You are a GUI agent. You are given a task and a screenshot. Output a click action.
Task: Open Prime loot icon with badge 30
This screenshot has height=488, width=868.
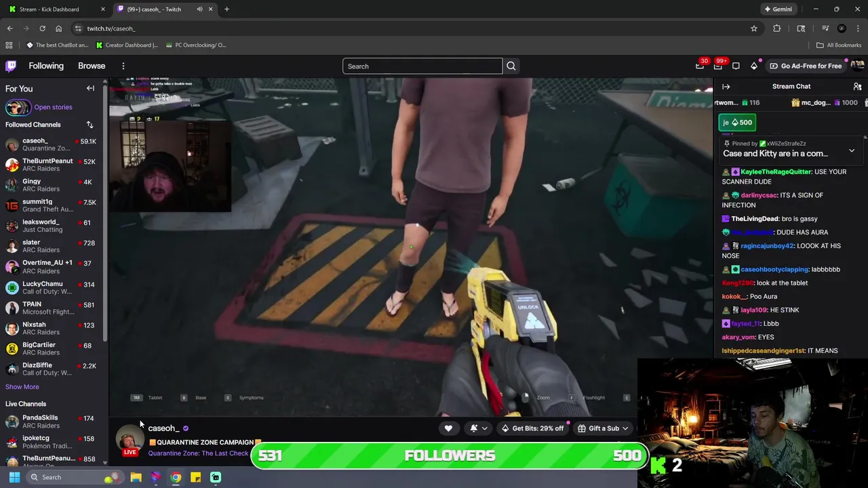pos(700,66)
